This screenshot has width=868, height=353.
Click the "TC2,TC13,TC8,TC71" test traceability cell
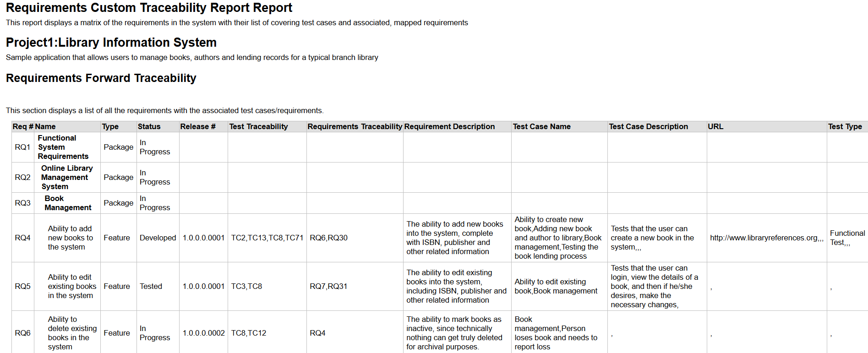coord(267,238)
